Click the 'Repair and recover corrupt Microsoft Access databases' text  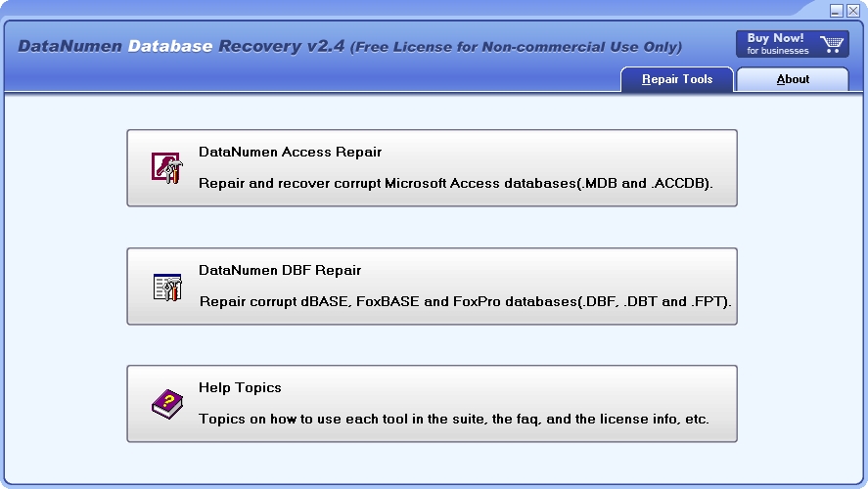[x=456, y=183]
